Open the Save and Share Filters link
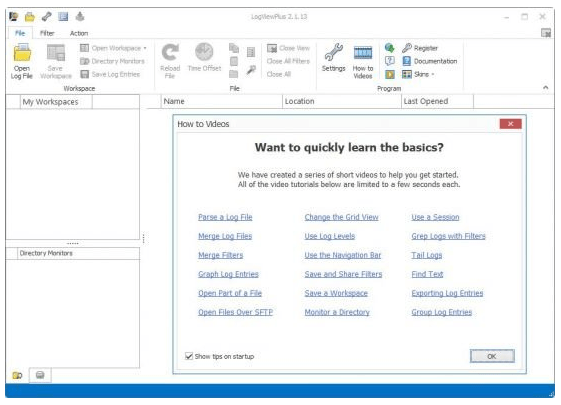 343,274
